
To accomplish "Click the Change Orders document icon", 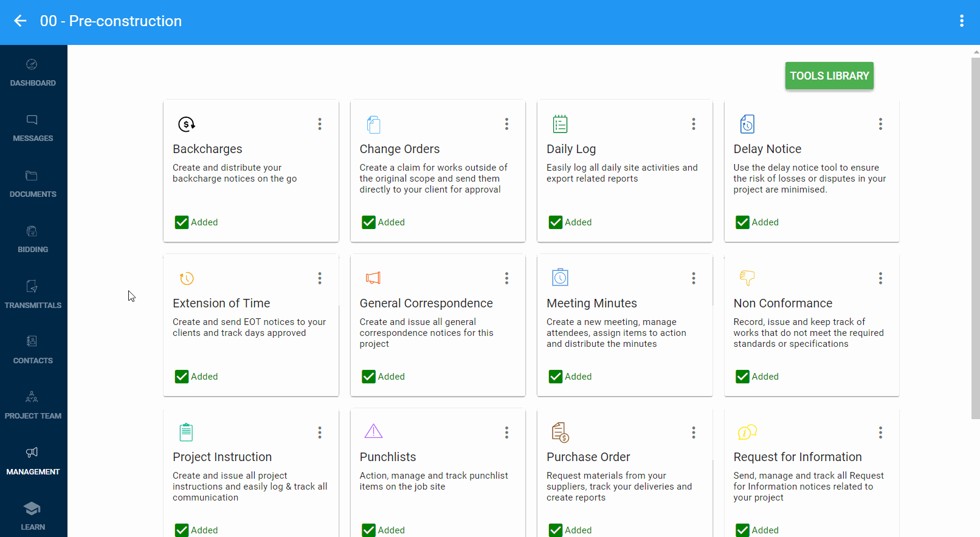I will coord(373,124).
